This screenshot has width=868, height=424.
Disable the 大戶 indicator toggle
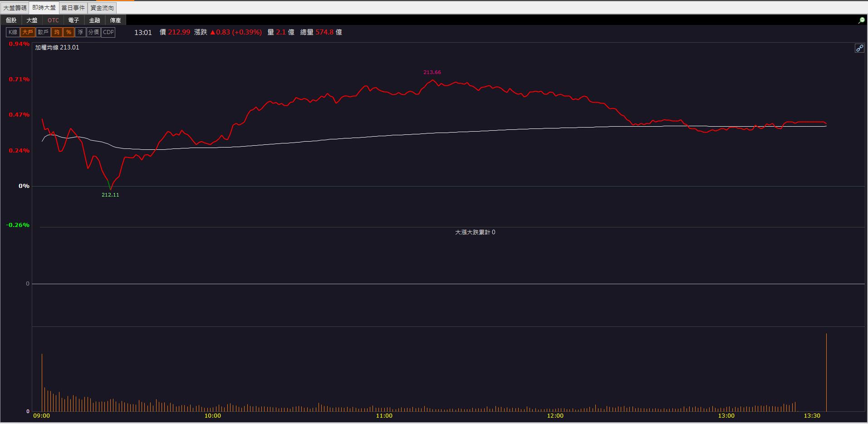click(x=28, y=32)
